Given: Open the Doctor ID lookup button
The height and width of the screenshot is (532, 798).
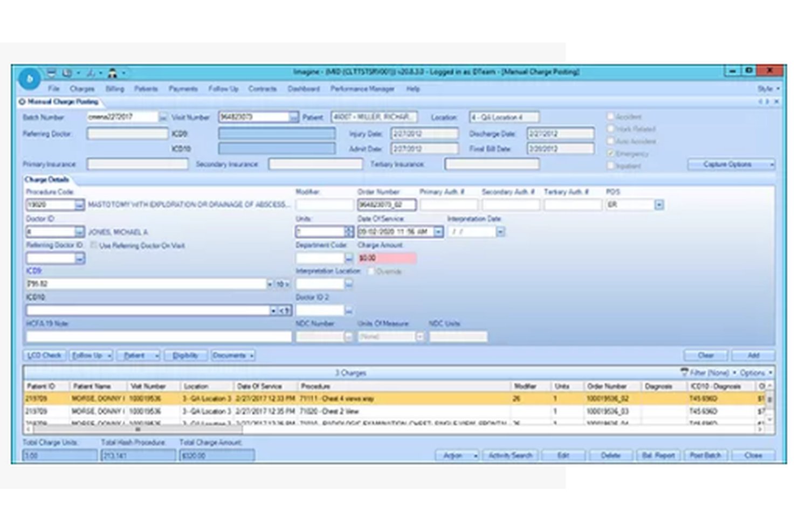Looking at the screenshot, I should (79, 232).
